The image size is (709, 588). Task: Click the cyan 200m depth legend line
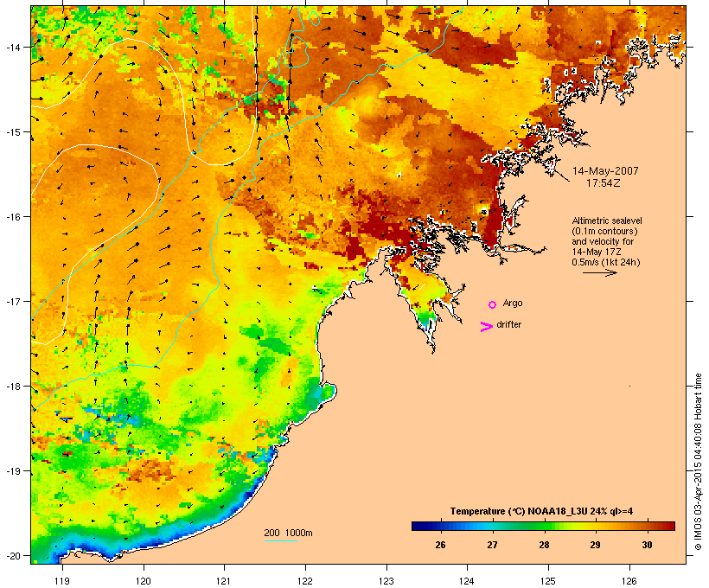tap(280, 540)
